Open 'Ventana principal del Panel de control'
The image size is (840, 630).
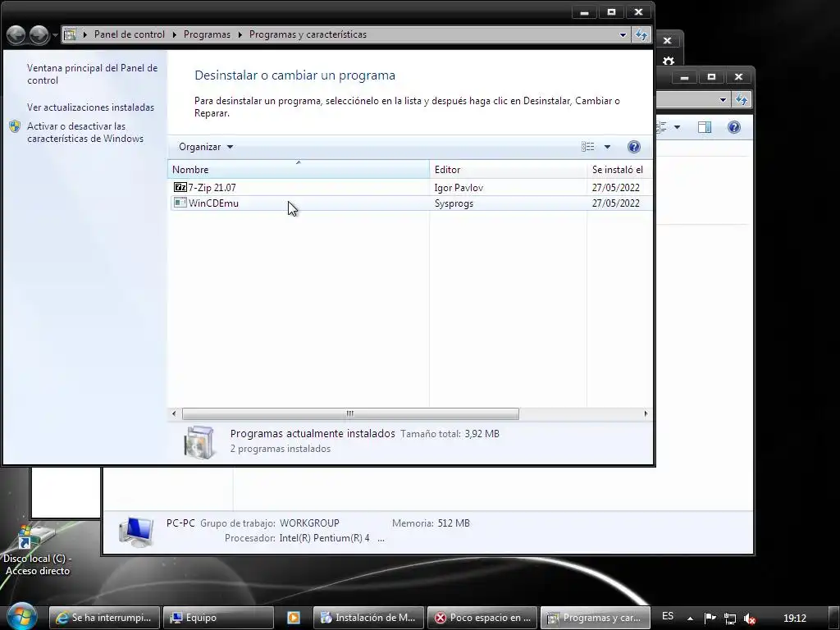click(92, 74)
